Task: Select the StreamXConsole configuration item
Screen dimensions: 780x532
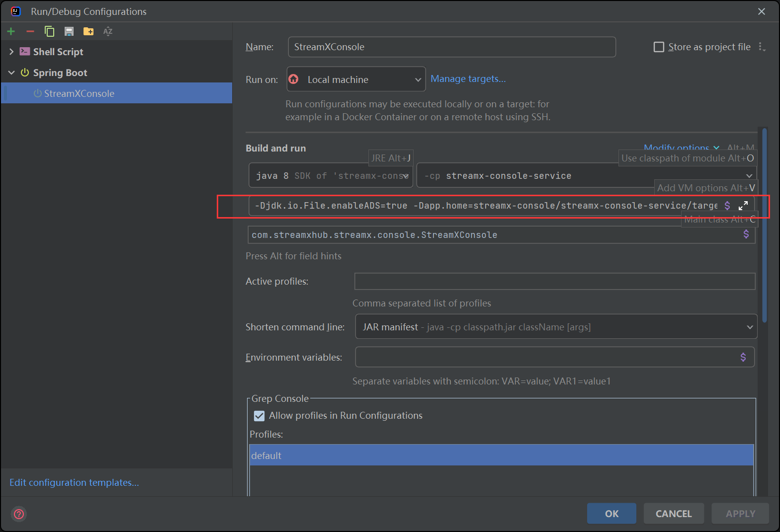Action: [79, 93]
